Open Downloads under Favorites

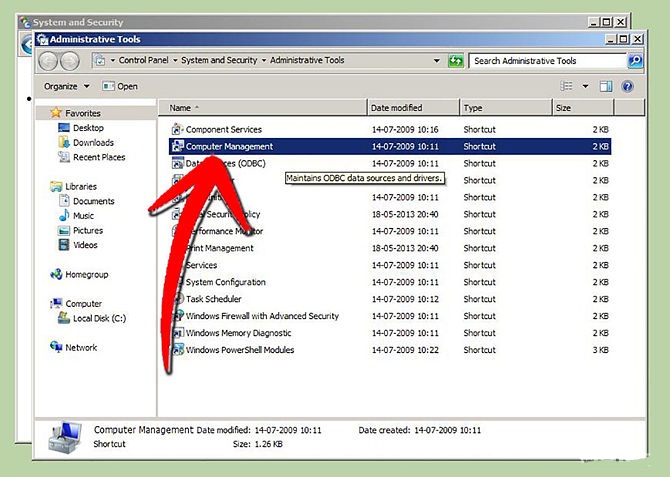click(x=93, y=143)
